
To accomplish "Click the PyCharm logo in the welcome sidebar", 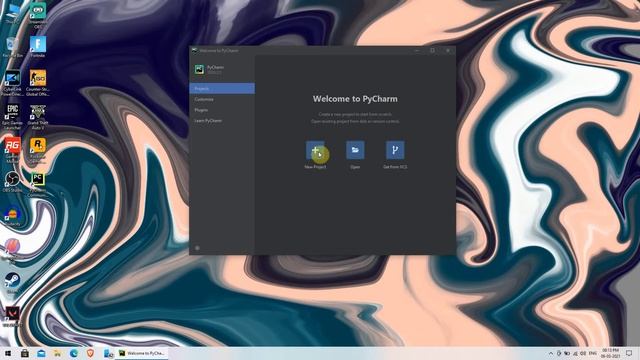I will coord(199,69).
